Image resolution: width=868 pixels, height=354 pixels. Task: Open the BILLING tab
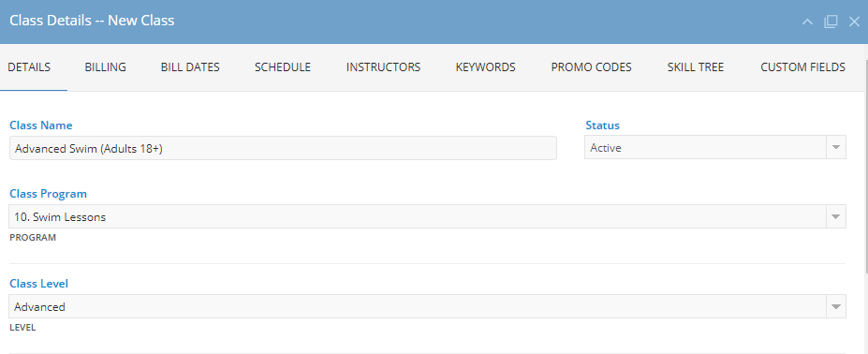pos(105,67)
